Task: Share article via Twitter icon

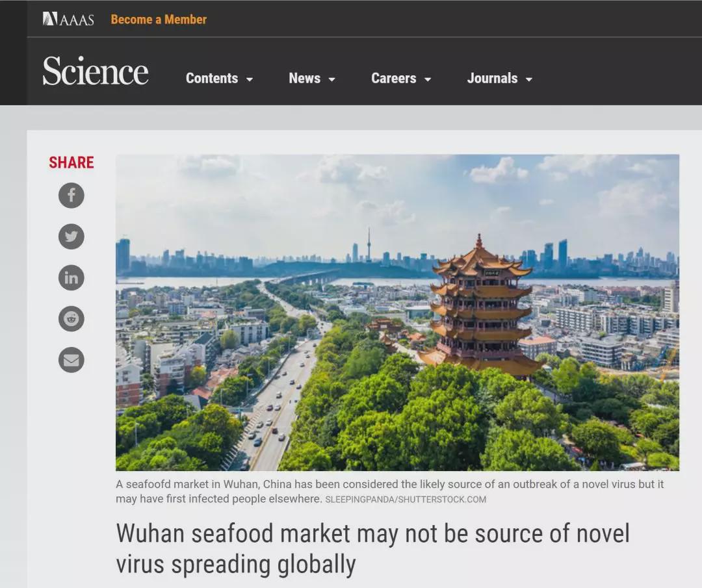Action: pos(71,236)
